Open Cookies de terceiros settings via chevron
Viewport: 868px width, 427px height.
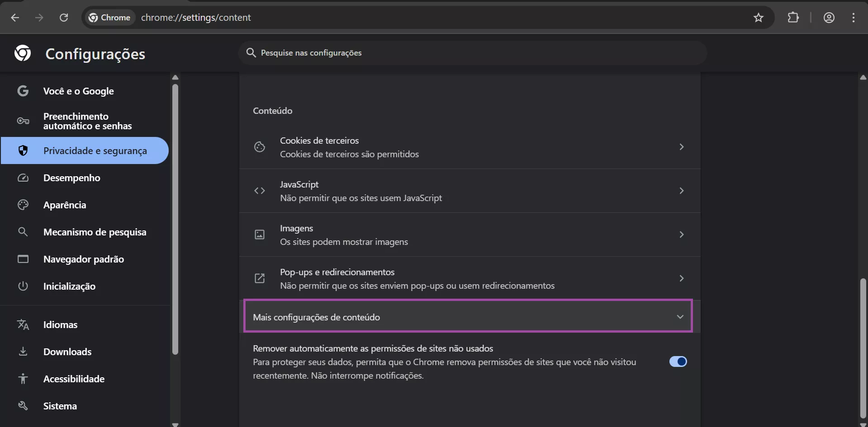point(681,147)
